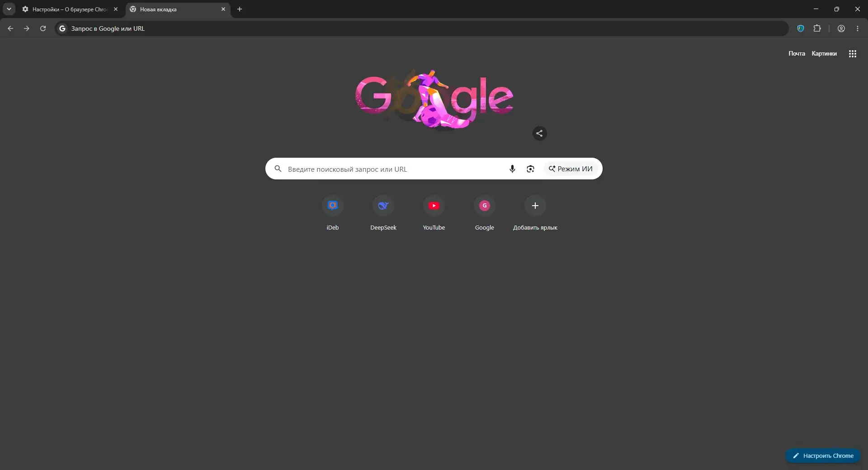The width and height of the screenshot is (868, 470).
Task: Click the address bar URL field
Action: click(422, 28)
